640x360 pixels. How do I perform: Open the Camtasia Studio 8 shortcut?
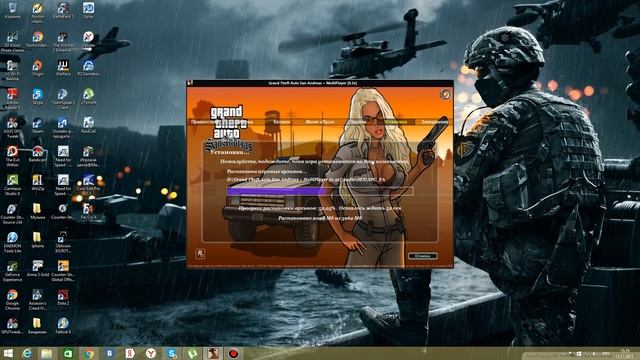(x=12, y=184)
